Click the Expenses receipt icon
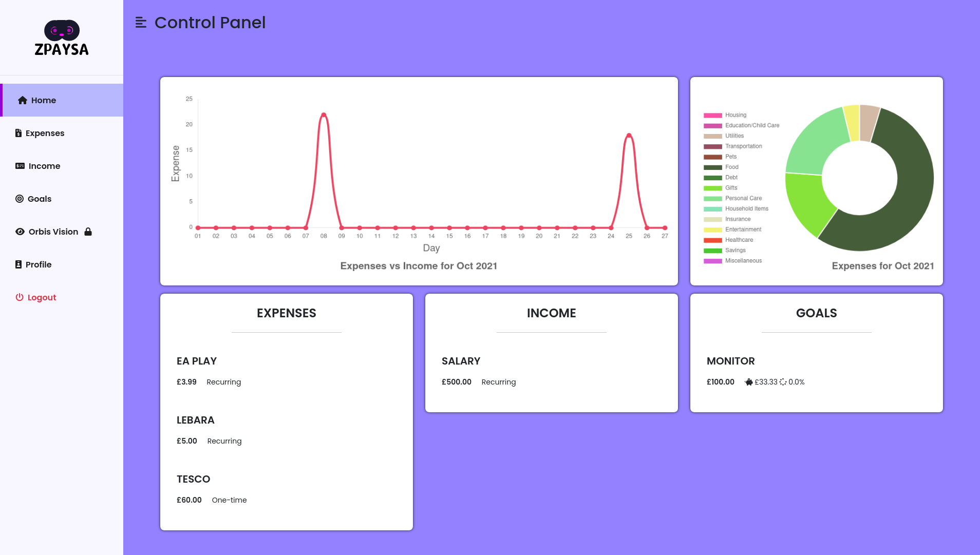 (x=18, y=133)
